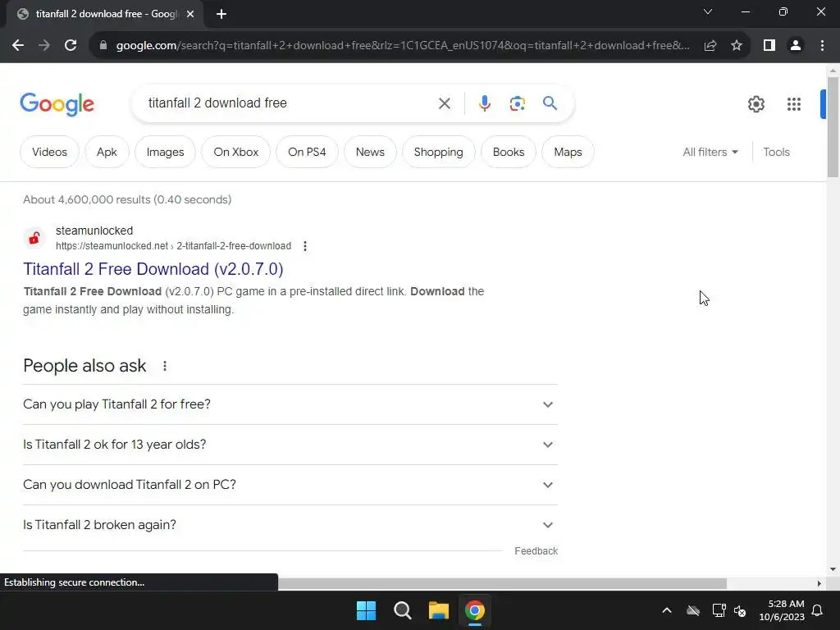Open the Windows Start menu
This screenshot has height=630, width=840.
pyautogui.click(x=367, y=610)
